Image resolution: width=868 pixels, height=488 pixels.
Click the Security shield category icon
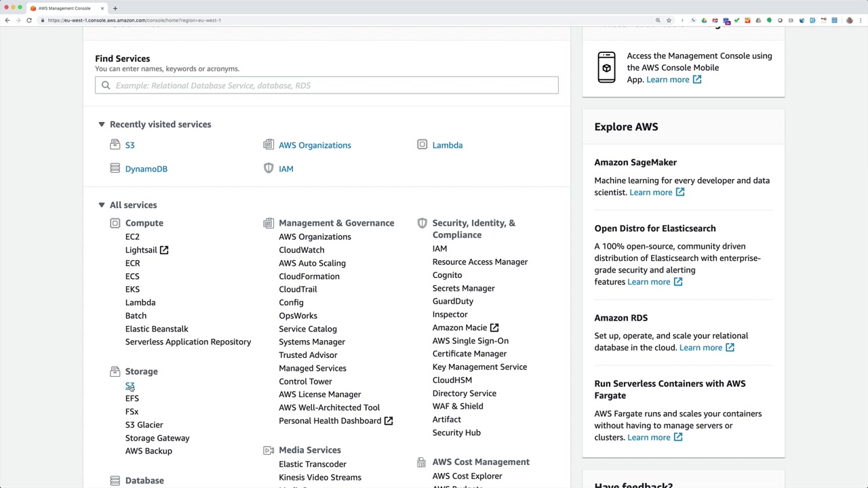pyautogui.click(x=422, y=223)
